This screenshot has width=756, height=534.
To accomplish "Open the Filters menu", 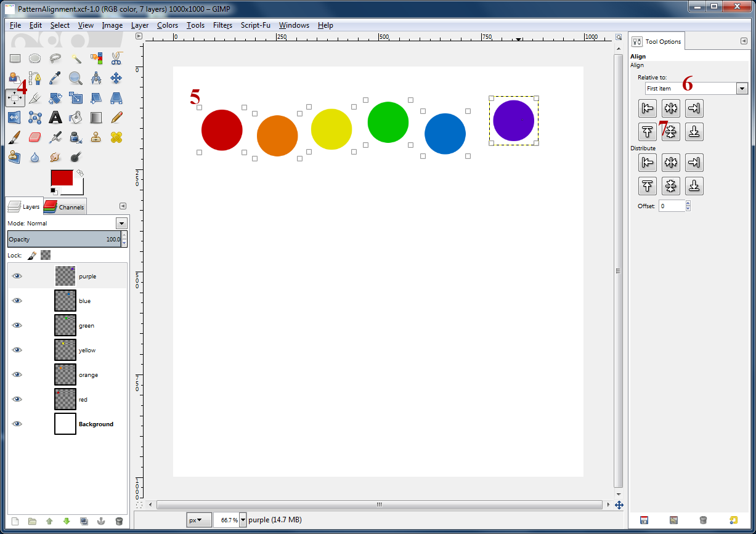I will pos(222,25).
